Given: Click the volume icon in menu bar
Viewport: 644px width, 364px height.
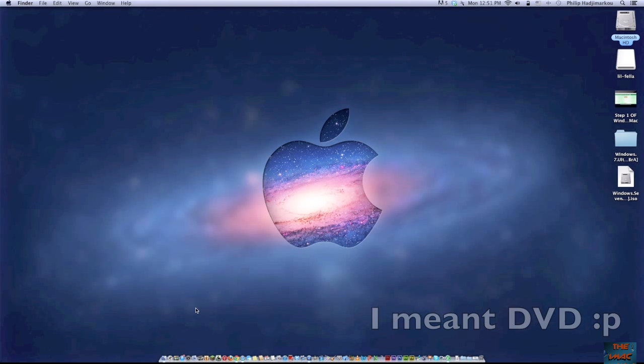Looking at the screenshot, I should click(x=517, y=3).
